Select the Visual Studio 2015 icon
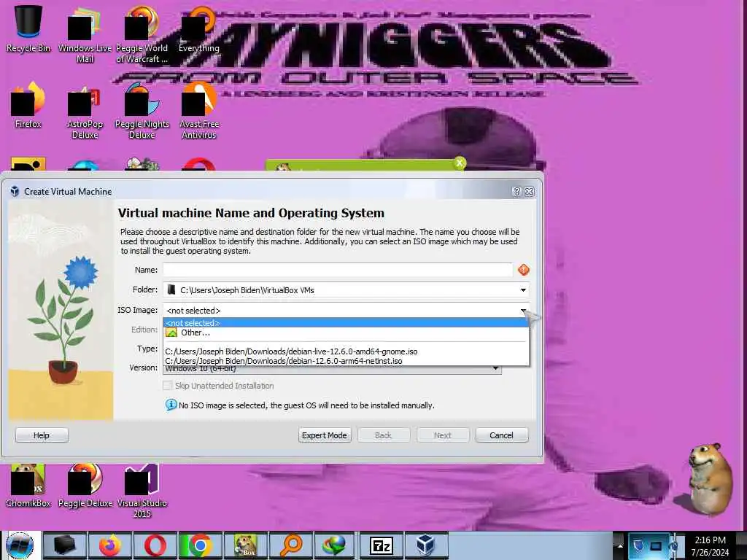The image size is (747, 560). [x=142, y=491]
